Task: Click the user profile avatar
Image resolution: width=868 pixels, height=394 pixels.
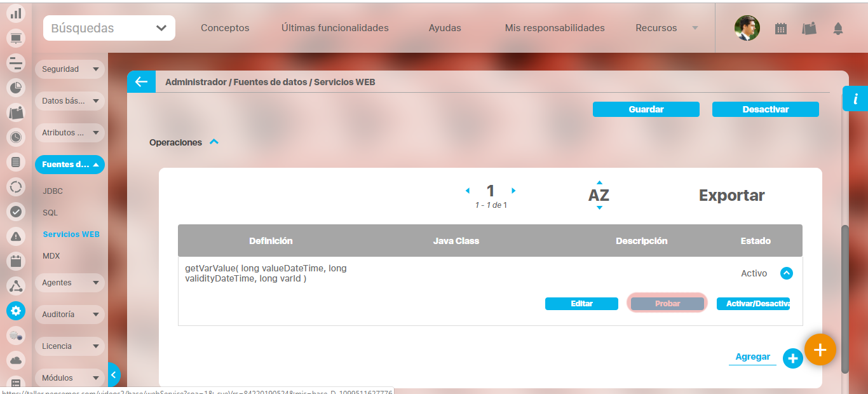Action: pyautogui.click(x=747, y=28)
